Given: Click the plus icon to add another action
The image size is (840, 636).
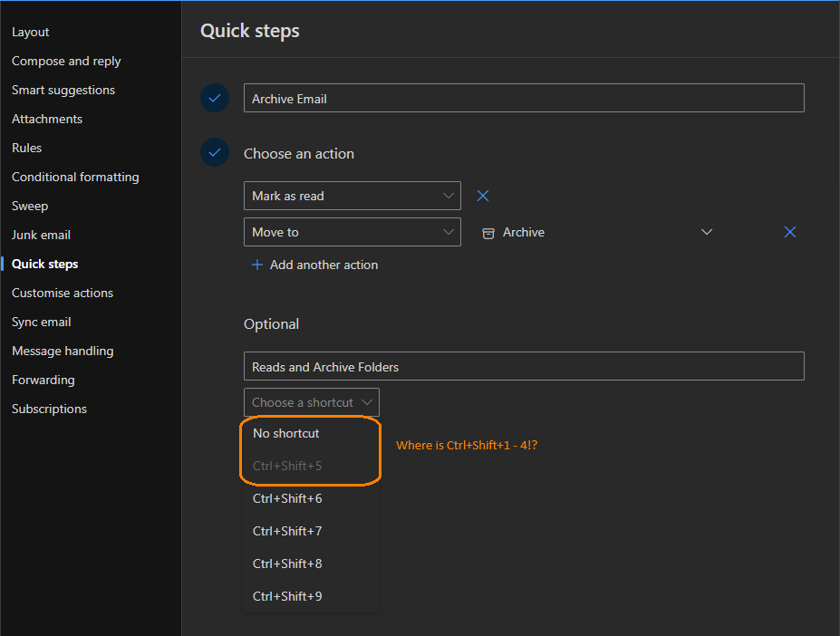Looking at the screenshot, I should pos(257,265).
